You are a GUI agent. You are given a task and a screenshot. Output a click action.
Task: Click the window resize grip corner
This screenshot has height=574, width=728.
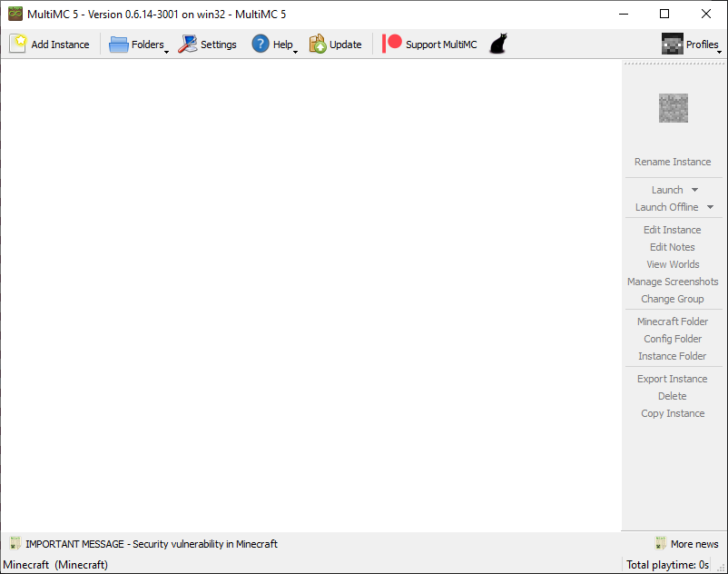pyautogui.click(x=722, y=568)
